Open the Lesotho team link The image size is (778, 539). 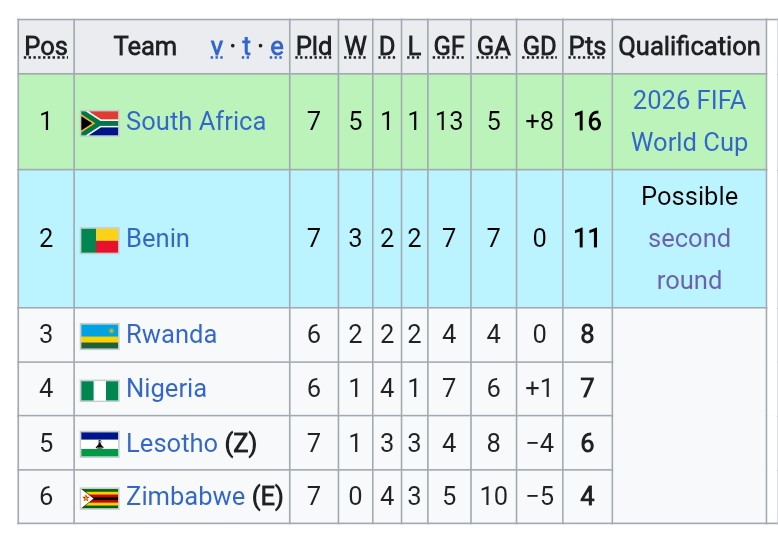pyautogui.click(x=172, y=443)
